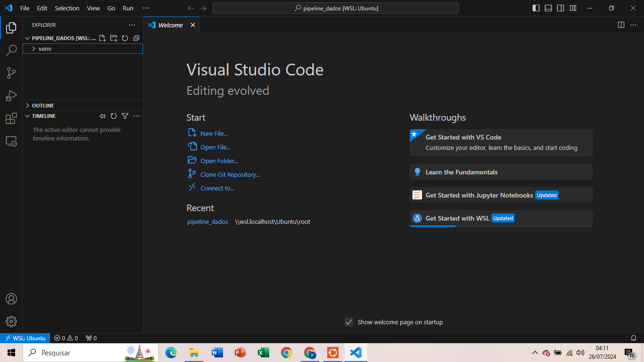Open the View menu

coord(93,8)
